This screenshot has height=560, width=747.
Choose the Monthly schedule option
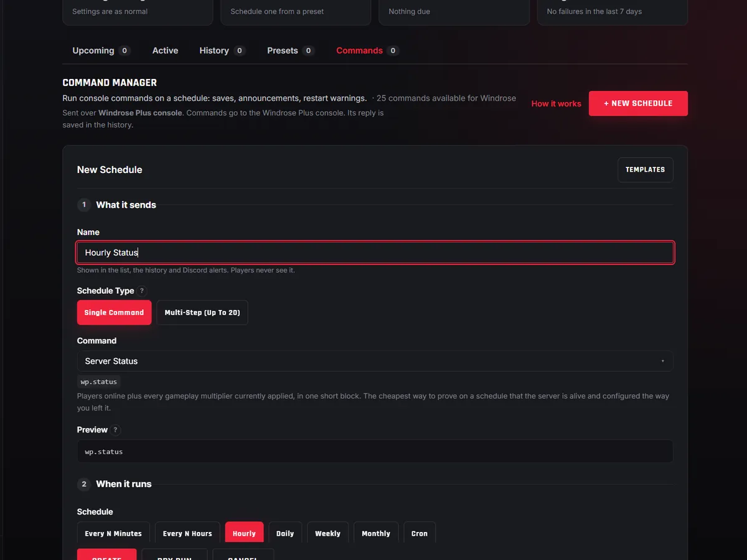(x=376, y=533)
